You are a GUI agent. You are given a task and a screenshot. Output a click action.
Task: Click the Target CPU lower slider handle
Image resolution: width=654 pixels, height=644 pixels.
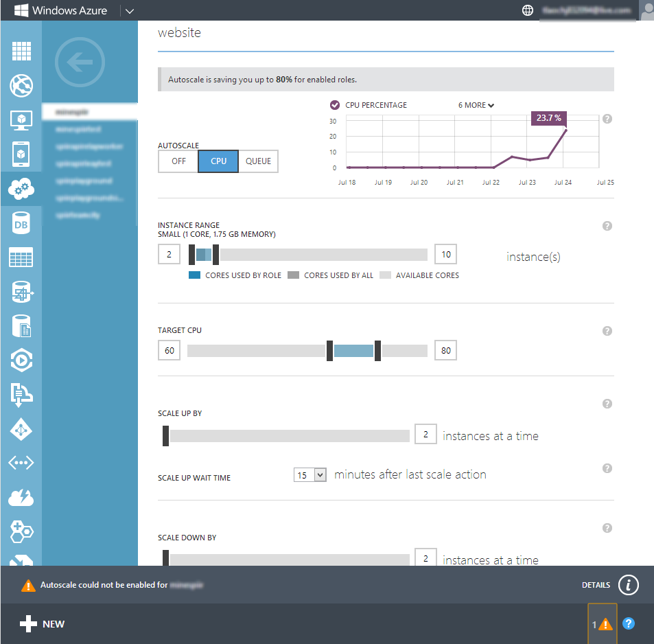click(x=329, y=351)
